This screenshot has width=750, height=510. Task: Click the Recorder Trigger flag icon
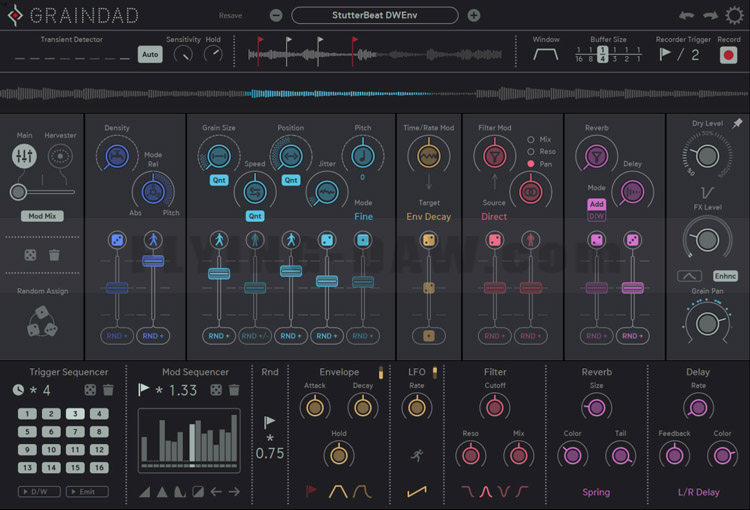coord(664,54)
